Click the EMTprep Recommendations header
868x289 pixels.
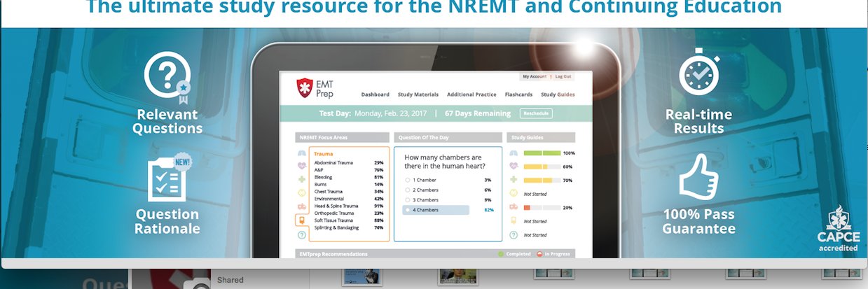(x=333, y=254)
